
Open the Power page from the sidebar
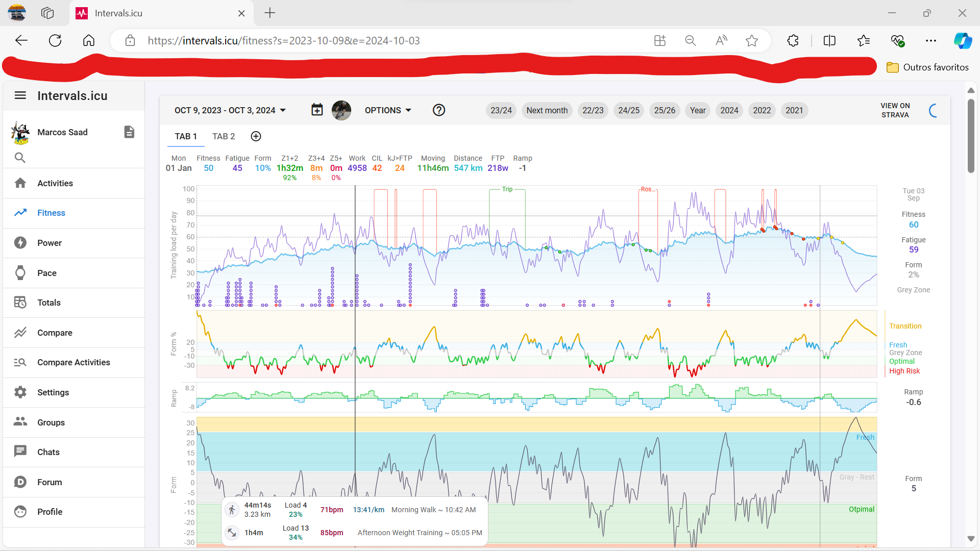coord(49,243)
